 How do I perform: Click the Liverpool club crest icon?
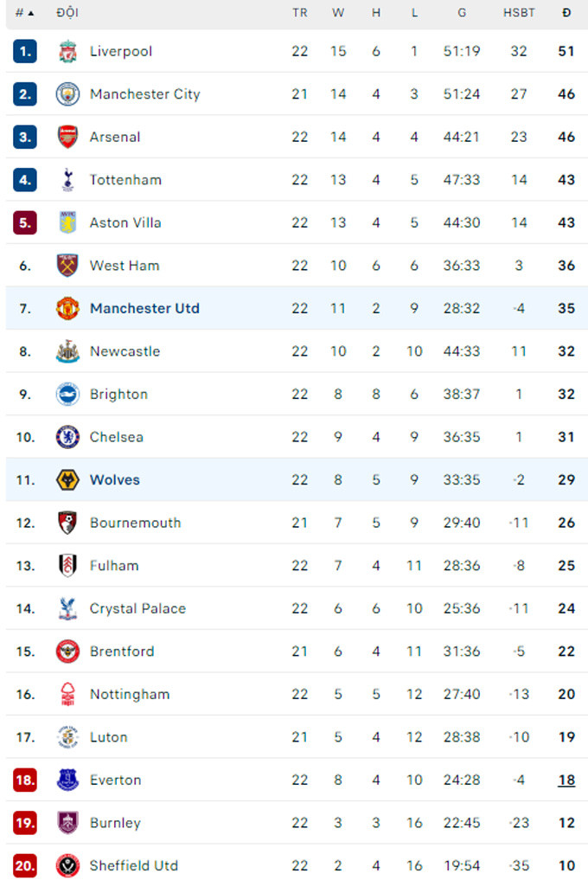[67, 51]
